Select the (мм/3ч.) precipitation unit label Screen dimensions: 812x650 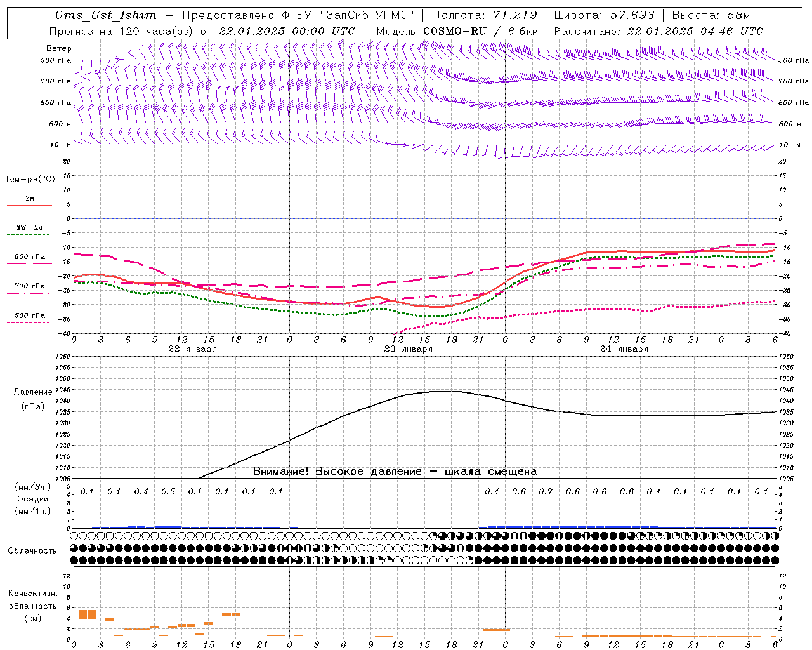pyautogui.click(x=33, y=487)
